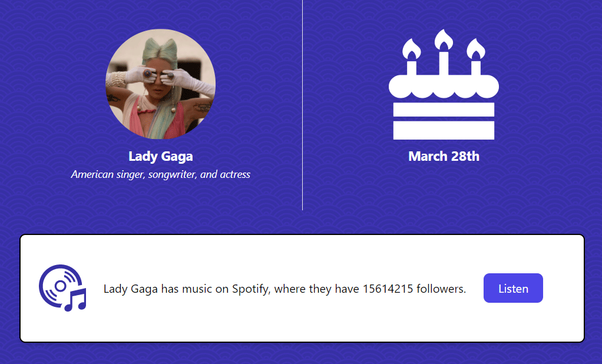
Task: Click the bottom layer of the cake
Action: tap(444, 130)
